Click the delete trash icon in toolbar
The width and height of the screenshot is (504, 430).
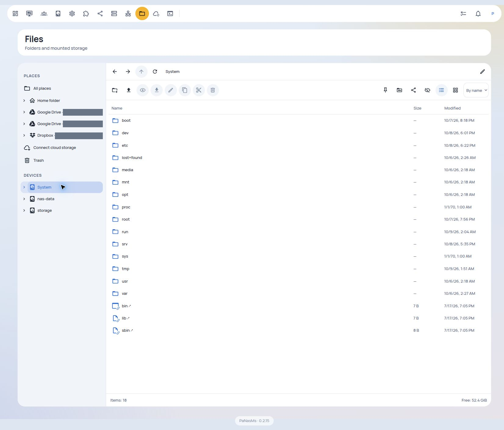[x=213, y=90]
